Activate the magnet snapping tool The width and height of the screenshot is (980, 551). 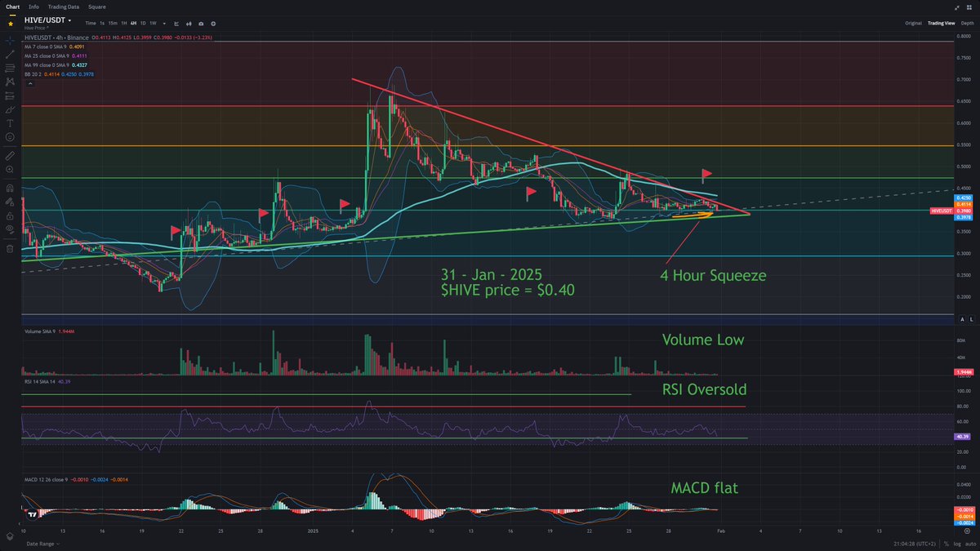coord(9,188)
